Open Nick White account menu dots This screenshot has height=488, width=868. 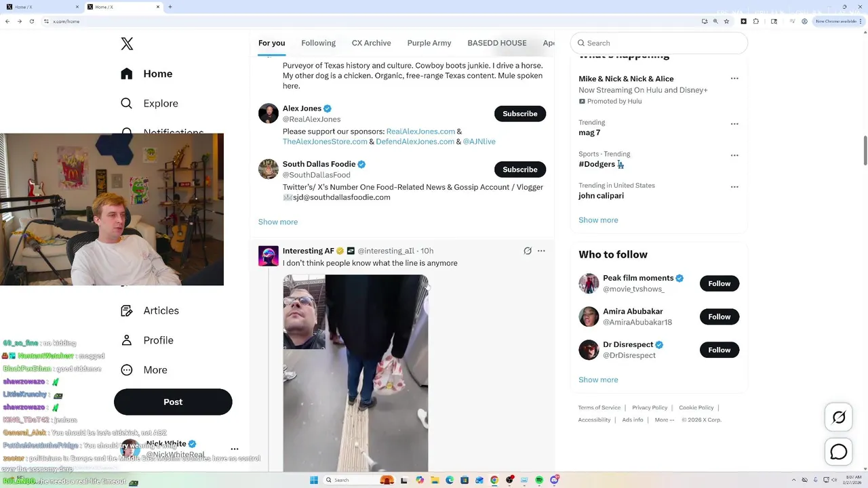(235, 449)
